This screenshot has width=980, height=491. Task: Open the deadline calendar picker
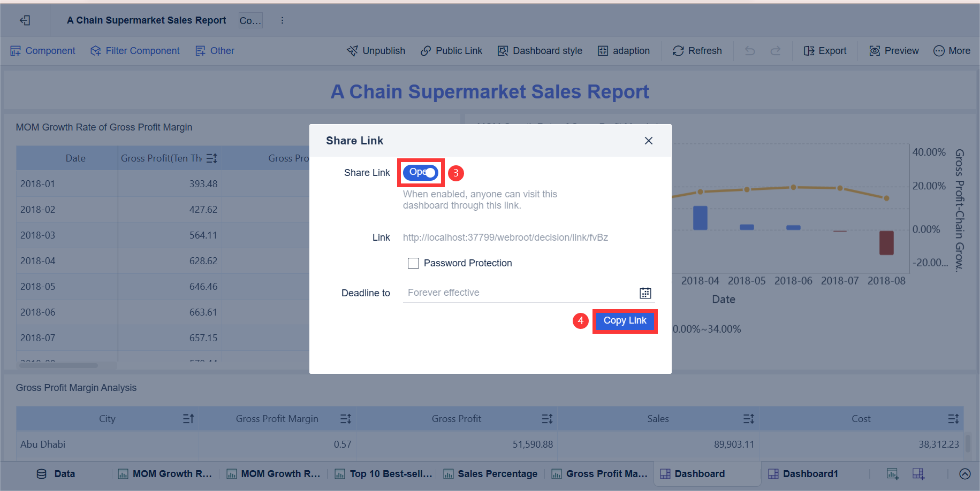coord(645,293)
